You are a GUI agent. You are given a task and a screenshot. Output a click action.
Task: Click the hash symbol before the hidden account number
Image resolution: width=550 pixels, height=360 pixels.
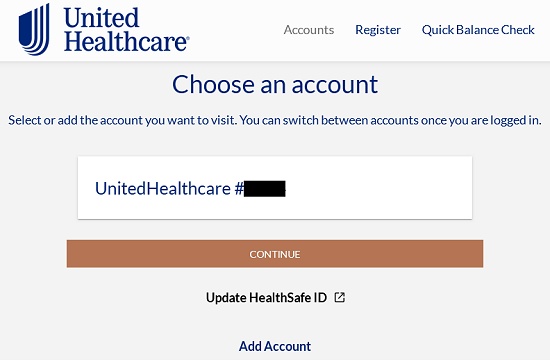tap(239, 189)
